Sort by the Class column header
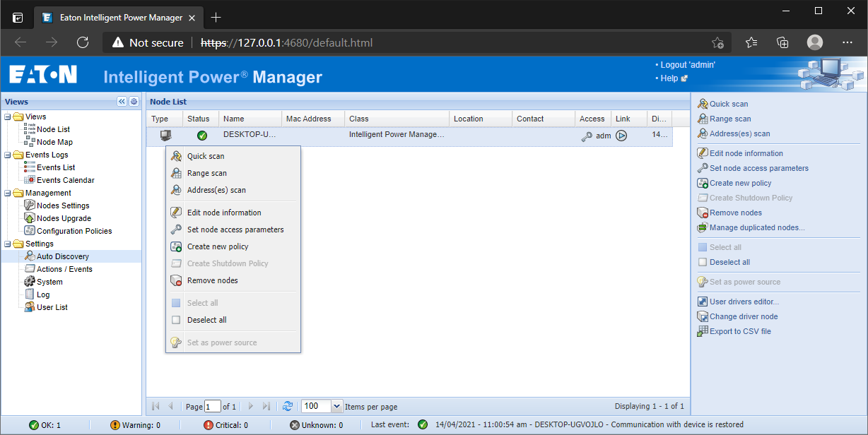Screen dimensions: 868x435 (x=397, y=119)
